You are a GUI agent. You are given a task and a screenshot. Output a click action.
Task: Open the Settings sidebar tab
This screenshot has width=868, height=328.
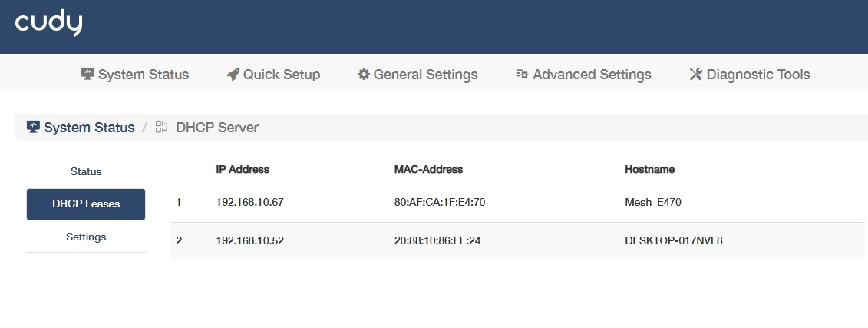[x=86, y=237]
